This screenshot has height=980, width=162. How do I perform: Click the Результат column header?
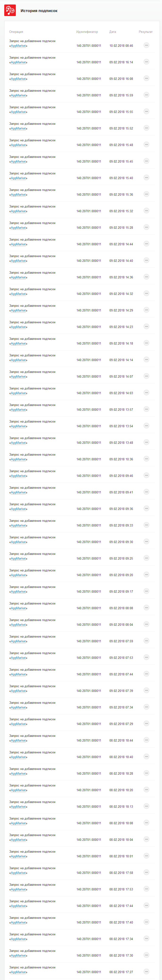[x=146, y=32]
